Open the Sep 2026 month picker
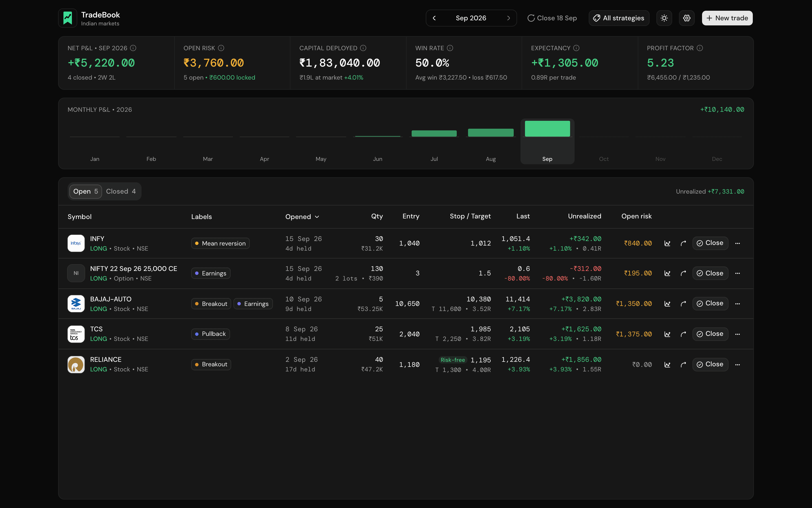812x508 pixels. [471, 18]
